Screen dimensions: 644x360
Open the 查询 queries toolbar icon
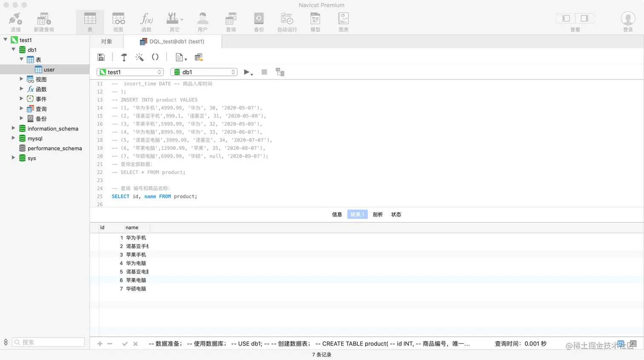pos(231,22)
